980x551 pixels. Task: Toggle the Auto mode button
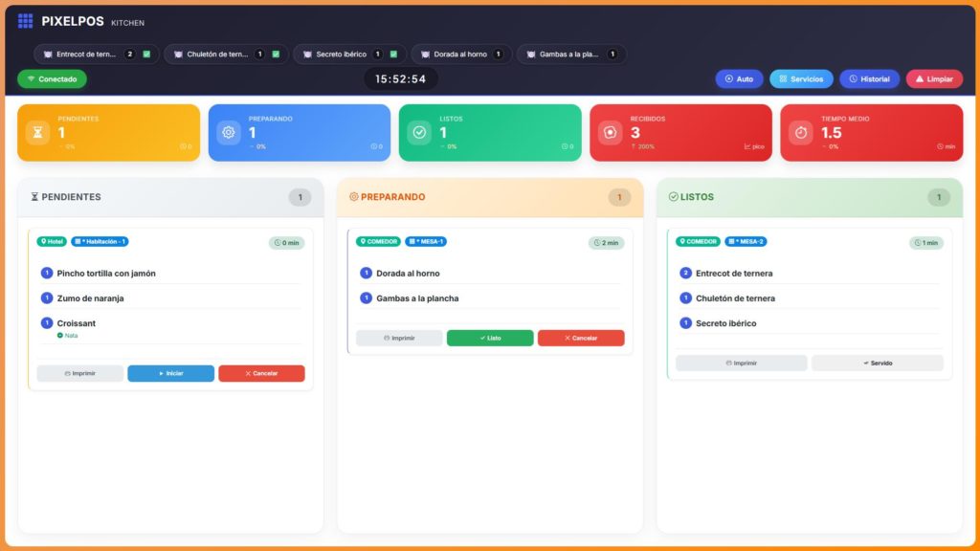point(739,78)
